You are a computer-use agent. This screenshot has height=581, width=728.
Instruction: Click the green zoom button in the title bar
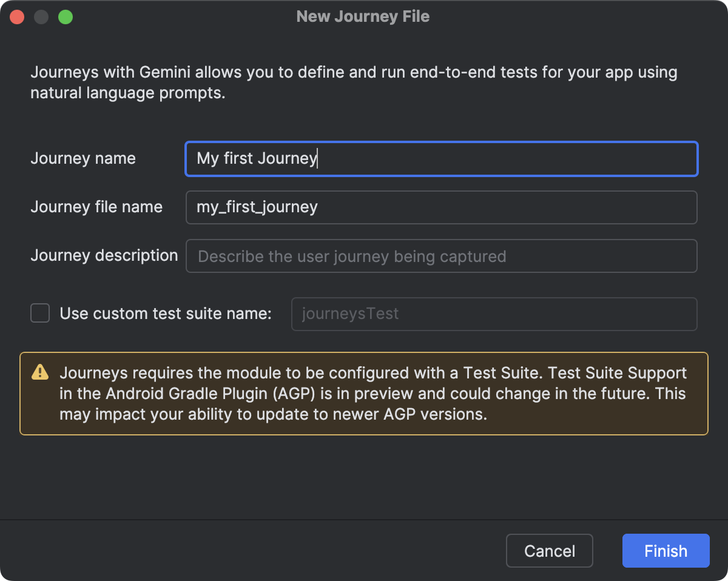point(66,16)
